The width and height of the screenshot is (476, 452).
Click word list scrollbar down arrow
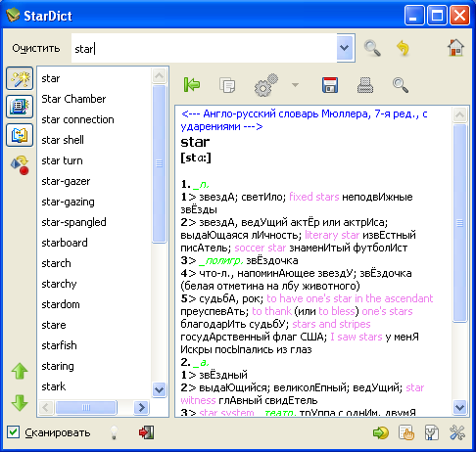160,390
